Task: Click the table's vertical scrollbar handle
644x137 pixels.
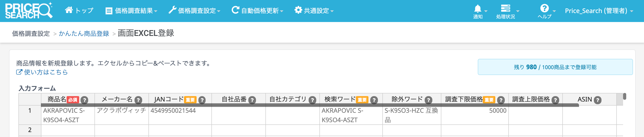Action: (x=624, y=96)
